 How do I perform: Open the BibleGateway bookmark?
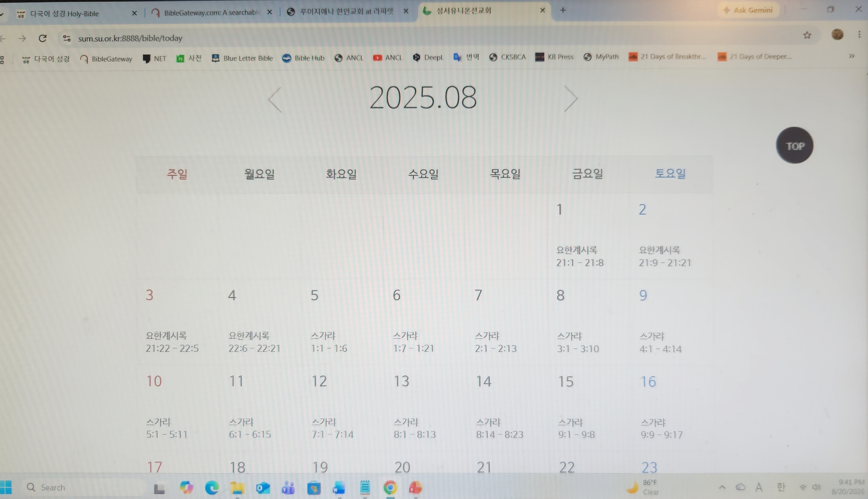(x=106, y=59)
